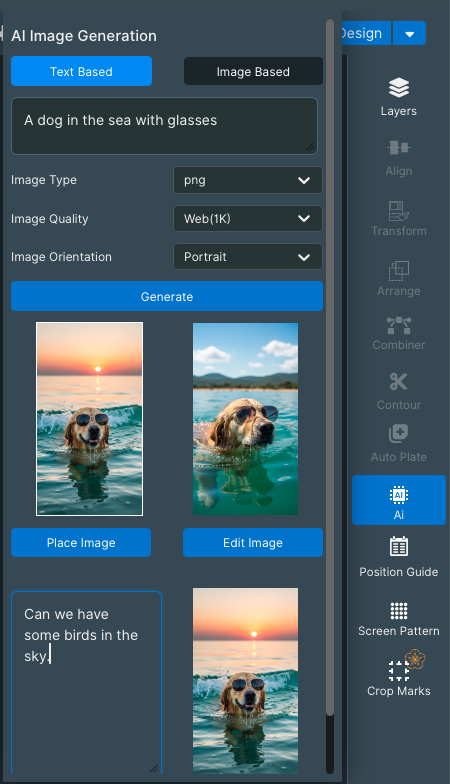Select the Contour scissors icon

coord(398,382)
